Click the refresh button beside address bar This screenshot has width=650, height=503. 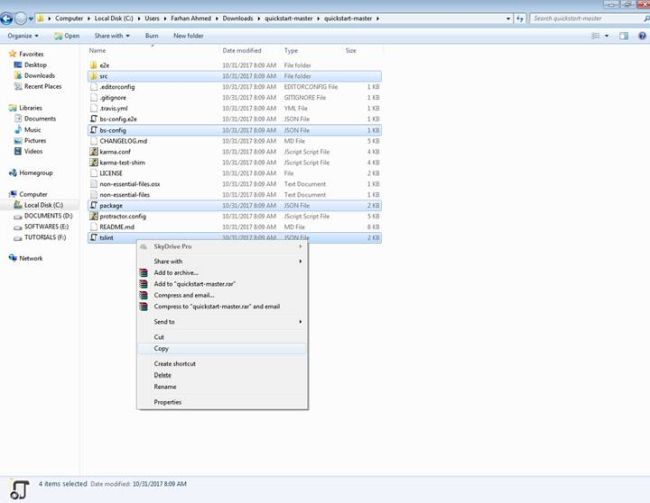tap(520, 19)
